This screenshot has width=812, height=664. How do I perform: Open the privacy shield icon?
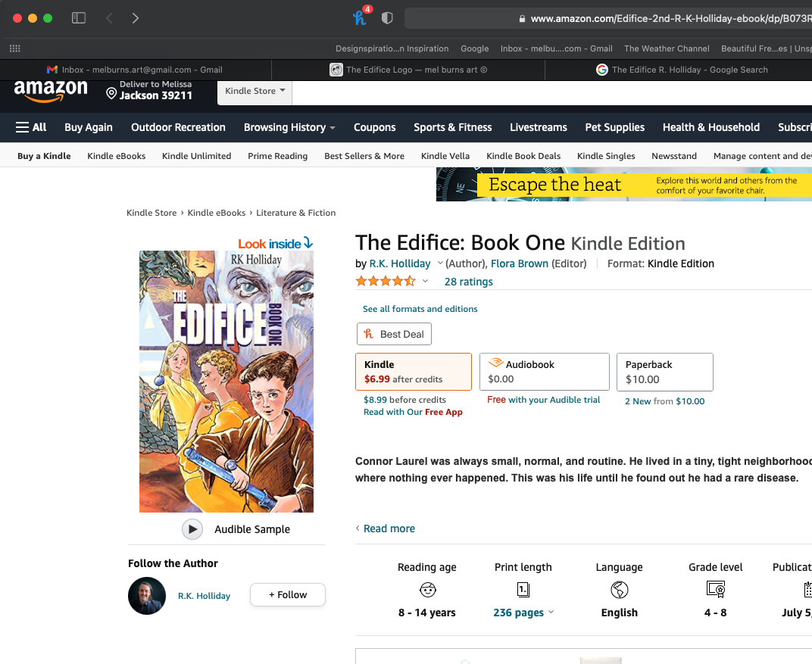click(x=387, y=18)
